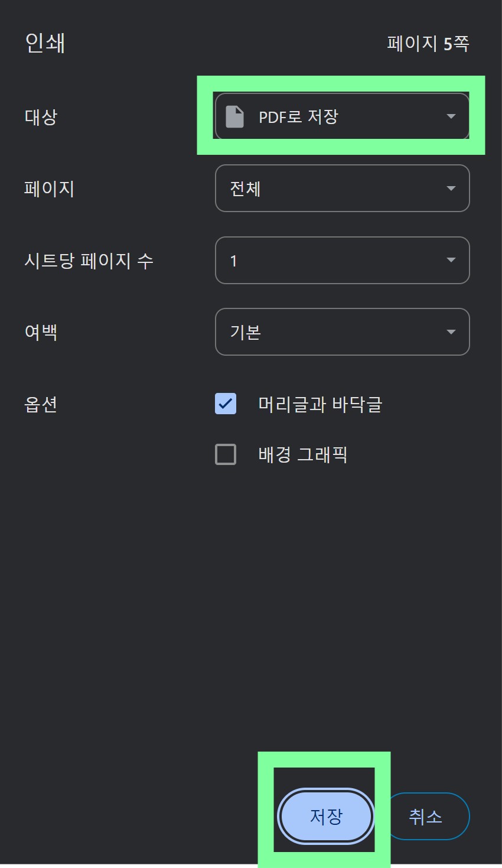Viewport: 502px width, 868px height.
Task: Open the 대상 destination dropdown
Action: point(341,116)
